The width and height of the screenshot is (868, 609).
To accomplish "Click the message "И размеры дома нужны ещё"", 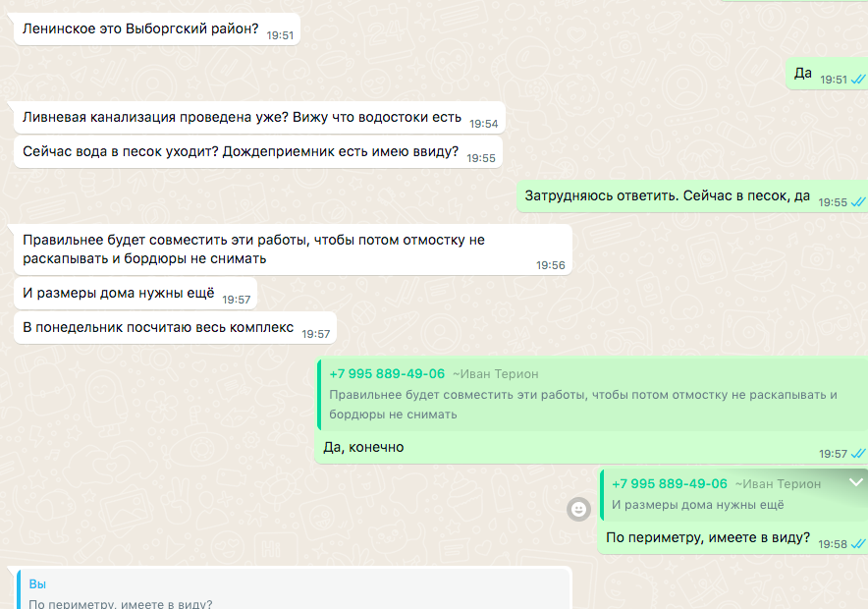I will click(x=118, y=293).
